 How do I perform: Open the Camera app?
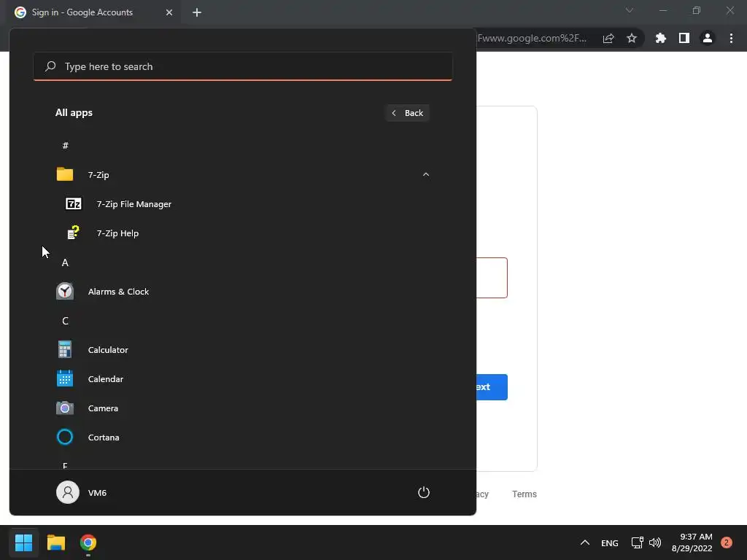tap(243, 408)
